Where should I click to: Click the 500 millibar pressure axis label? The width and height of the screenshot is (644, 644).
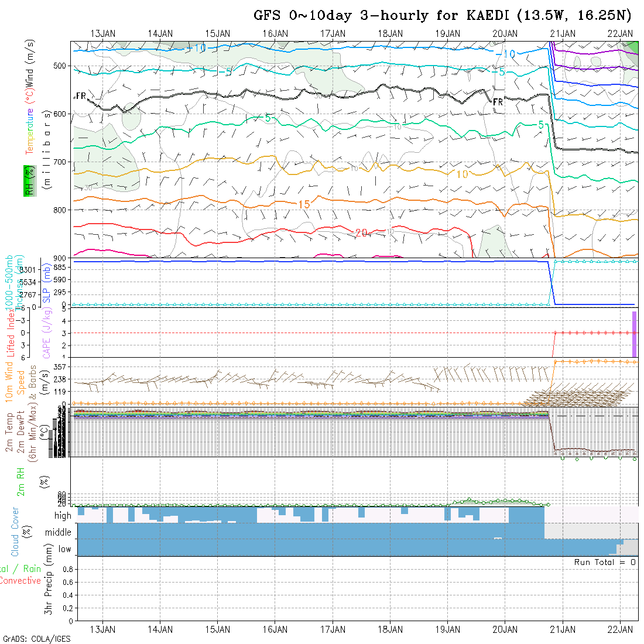point(60,66)
